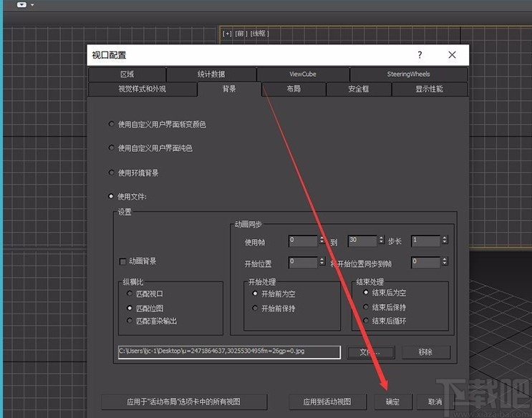The height and width of the screenshot is (418, 532).
Task: Click the 步长 value field
Action: tap(426, 240)
